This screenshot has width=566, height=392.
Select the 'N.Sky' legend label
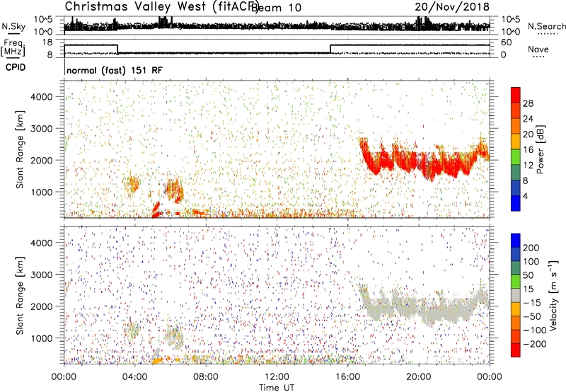13,26
